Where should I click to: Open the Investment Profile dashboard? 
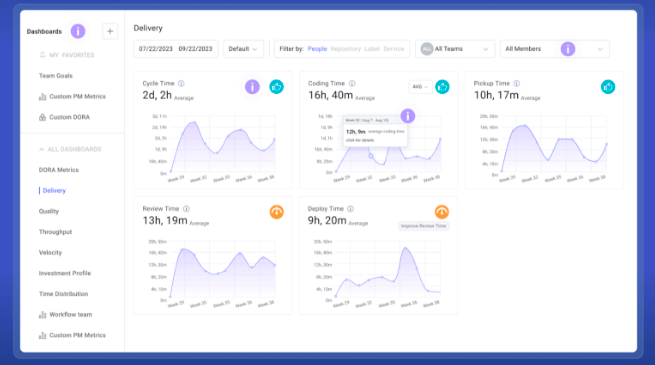[x=65, y=273]
